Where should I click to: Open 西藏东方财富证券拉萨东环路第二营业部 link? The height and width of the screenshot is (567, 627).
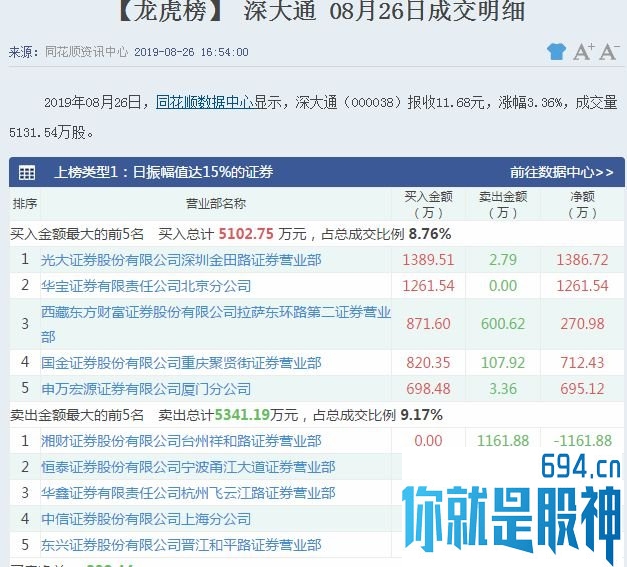216,324
